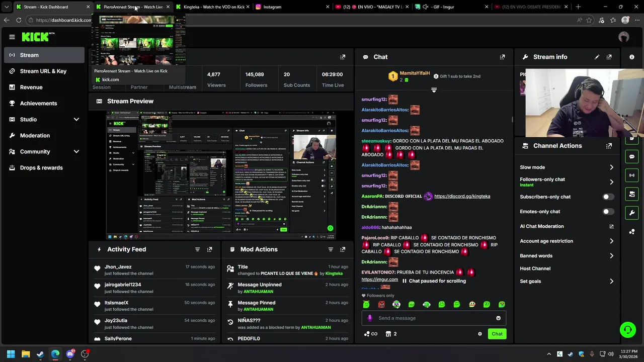Open the Windows Start menu

coord(11,354)
